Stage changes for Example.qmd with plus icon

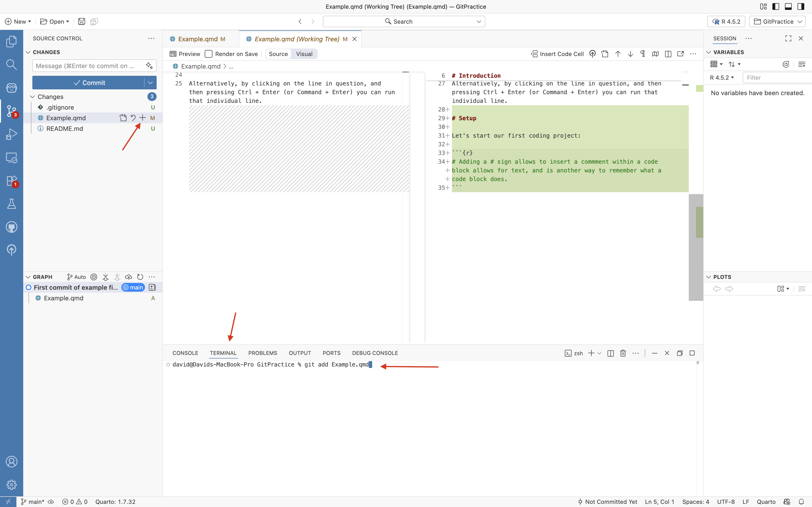[x=143, y=118]
